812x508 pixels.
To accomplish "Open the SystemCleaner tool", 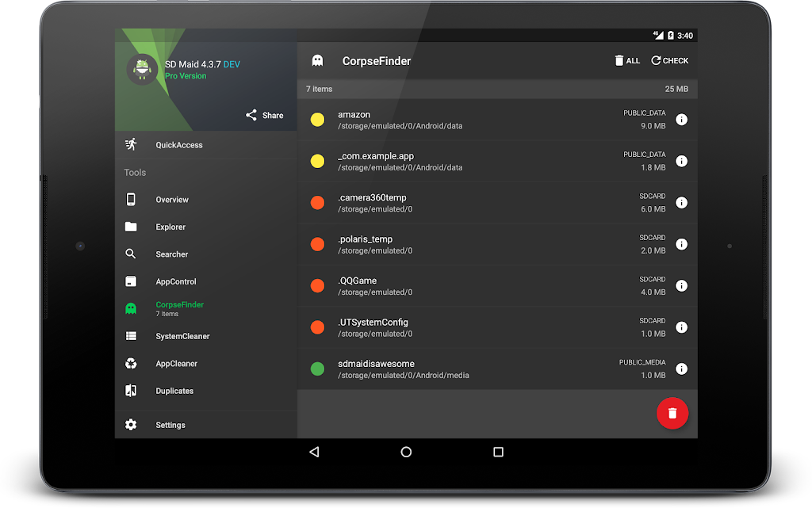I will 182,336.
